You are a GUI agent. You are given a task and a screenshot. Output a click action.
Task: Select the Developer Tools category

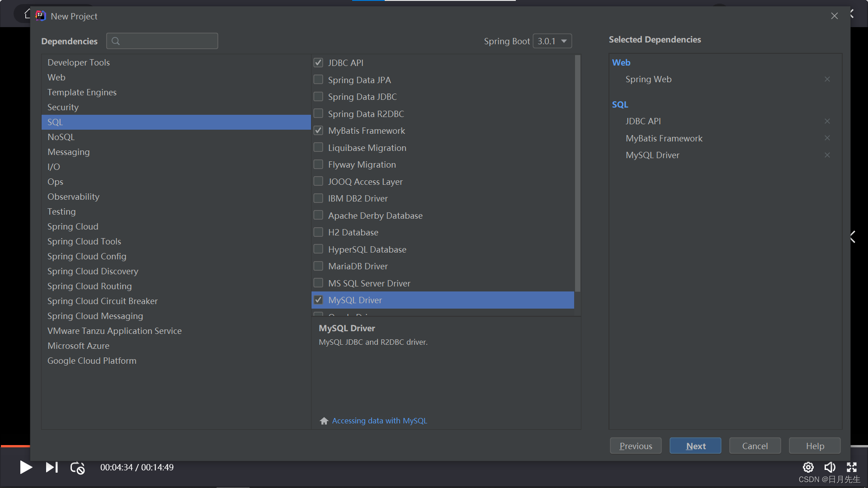tap(79, 62)
